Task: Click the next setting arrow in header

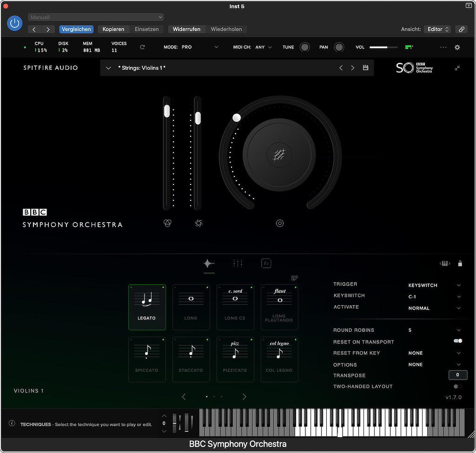Action: click(x=48, y=29)
